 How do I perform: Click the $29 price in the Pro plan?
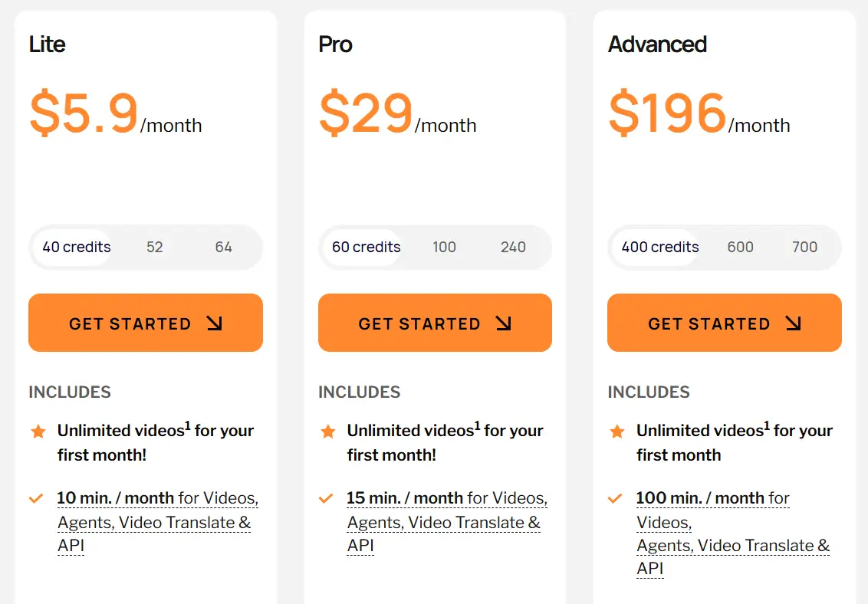point(366,113)
